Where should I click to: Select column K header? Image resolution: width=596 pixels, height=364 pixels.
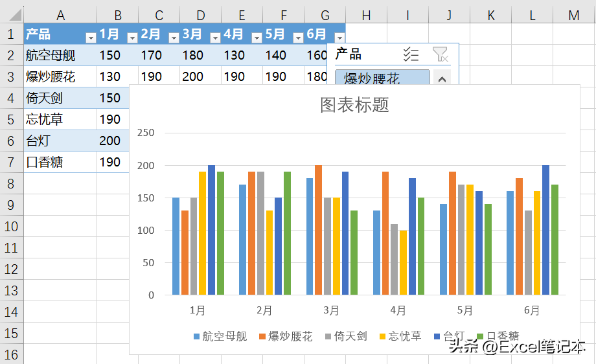point(490,15)
